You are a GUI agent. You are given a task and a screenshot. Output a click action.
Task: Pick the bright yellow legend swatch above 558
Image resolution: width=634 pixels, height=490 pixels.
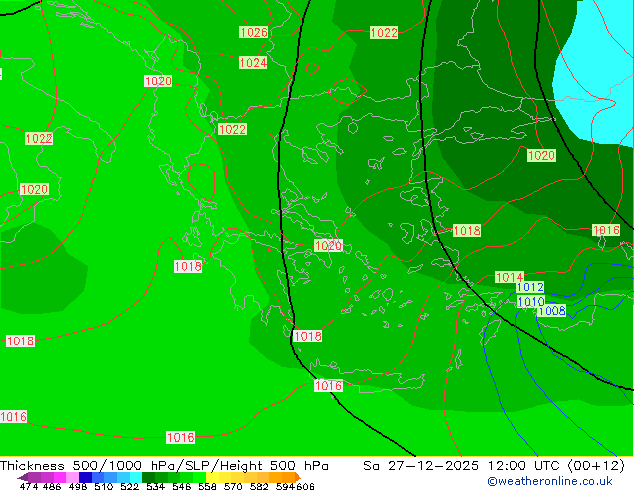pyautogui.click(x=212, y=477)
